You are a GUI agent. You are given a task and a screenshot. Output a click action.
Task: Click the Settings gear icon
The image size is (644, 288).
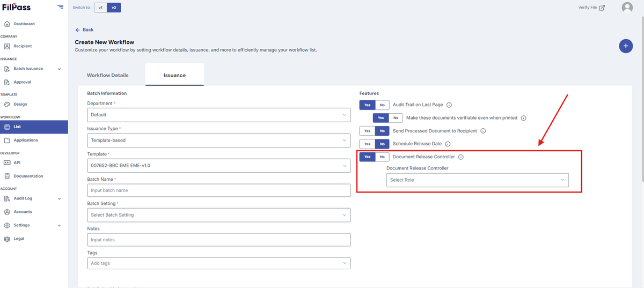[7, 225]
